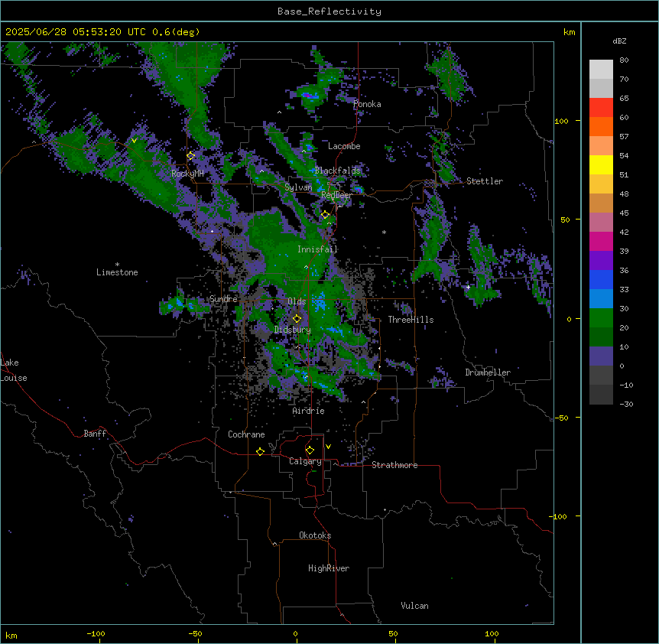Click the yellow diamond marker near Olds
Image resolution: width=659 pixels, height=644 pixels.
pos(297,318)
